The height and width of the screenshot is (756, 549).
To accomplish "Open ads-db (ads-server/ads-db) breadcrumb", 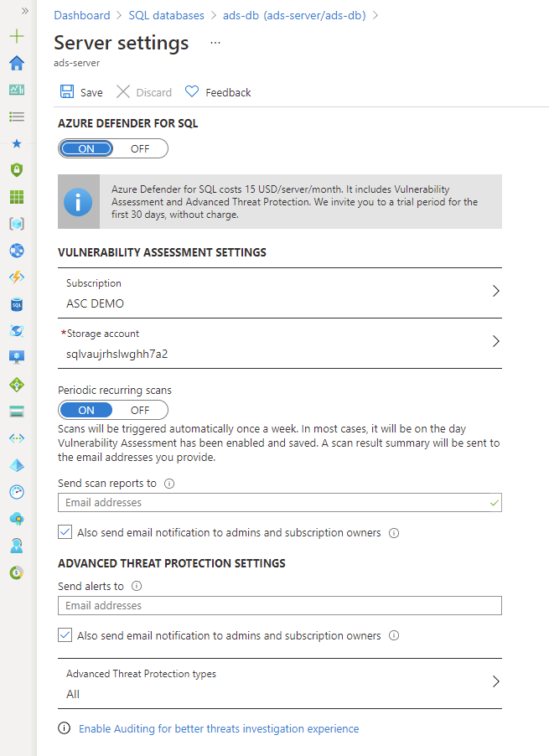I will point(294,15).
